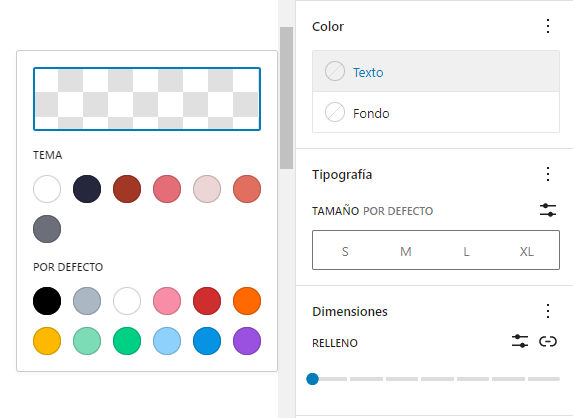Click the vertical scrollbar thumb
This screenshot has height=418, width=573.
tap(286, 98)
